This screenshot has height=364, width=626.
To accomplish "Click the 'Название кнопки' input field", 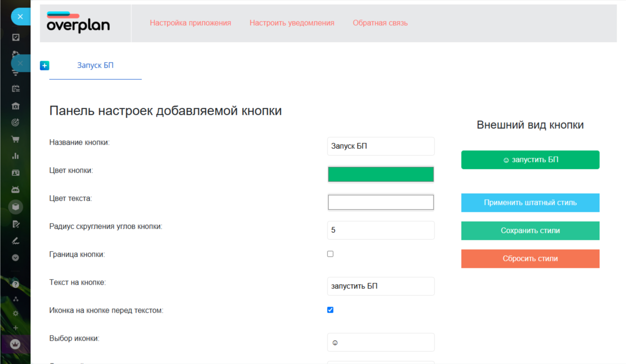I will point(381,146).
